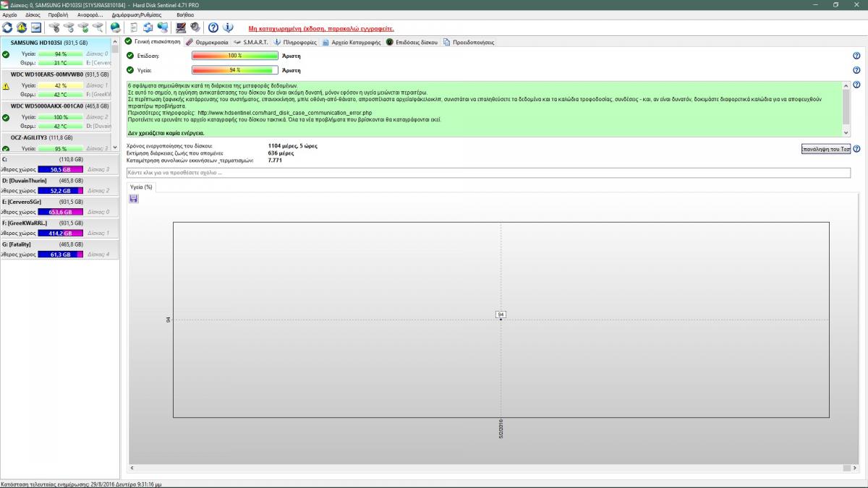Click the Επίδοση 100 % progress bar
Image resolution: width=868 pixels, height=488 pixels.
(235, 56)
